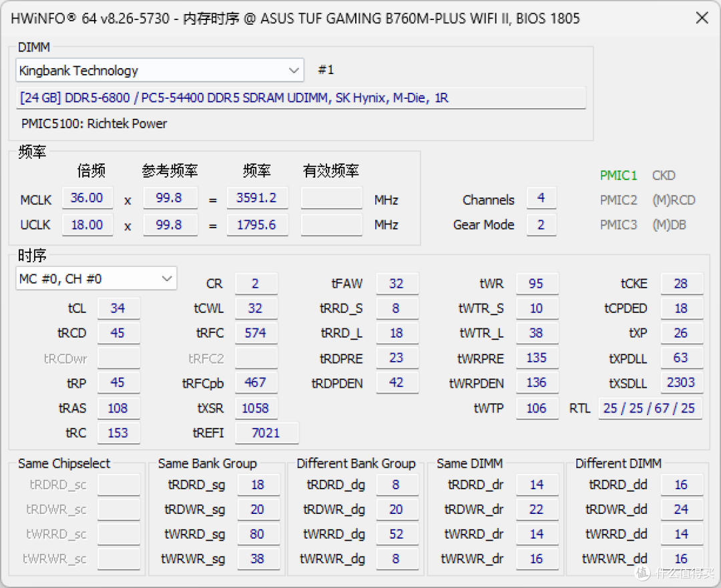
Task: Click the tWRRD_dg value 52
Action: click(x=397, y=534)
